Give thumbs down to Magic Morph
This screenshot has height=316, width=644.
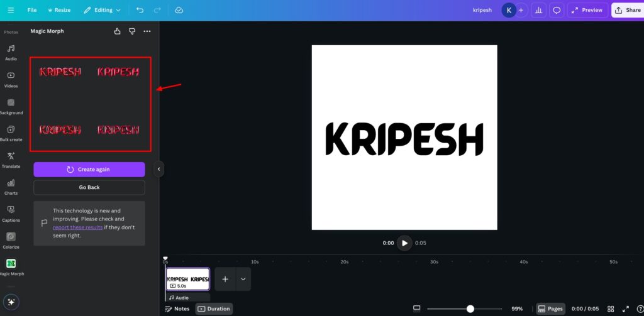[132, 31]
